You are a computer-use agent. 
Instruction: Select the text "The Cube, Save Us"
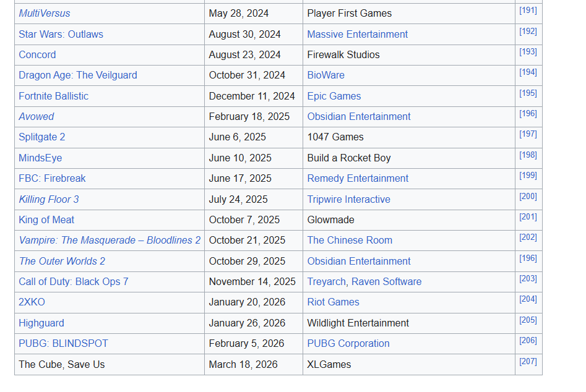(x=62, y=365)
